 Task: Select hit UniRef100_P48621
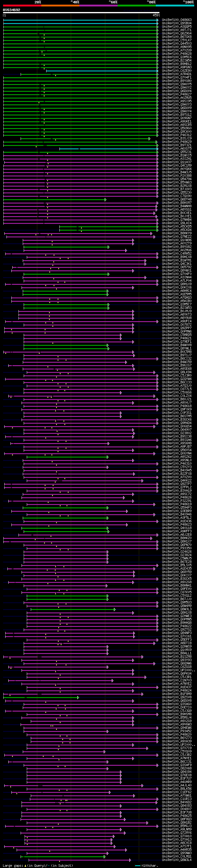click(x=177, y=338)
